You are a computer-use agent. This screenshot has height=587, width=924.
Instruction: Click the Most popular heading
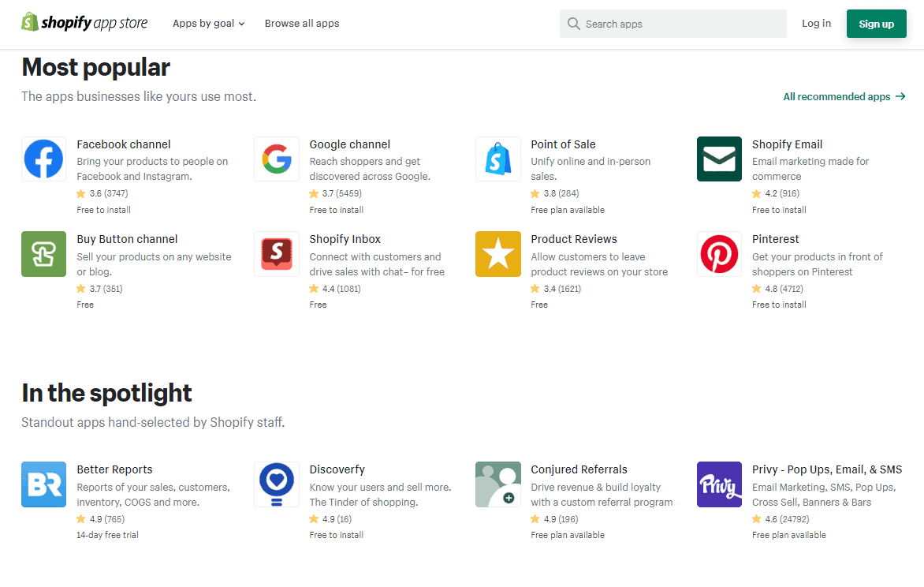click(96, 67)
